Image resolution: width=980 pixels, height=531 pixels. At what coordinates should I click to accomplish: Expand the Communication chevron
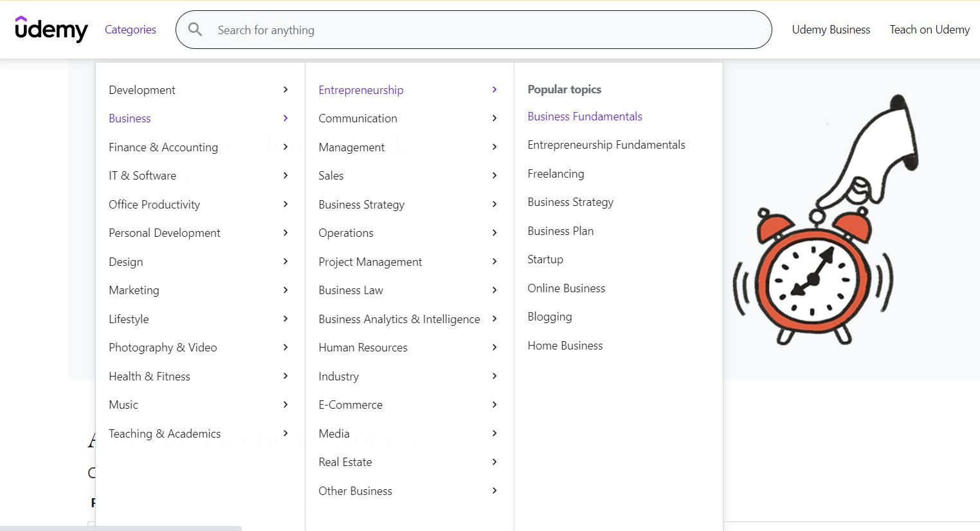pyautogui.click(x=495, y=118)
